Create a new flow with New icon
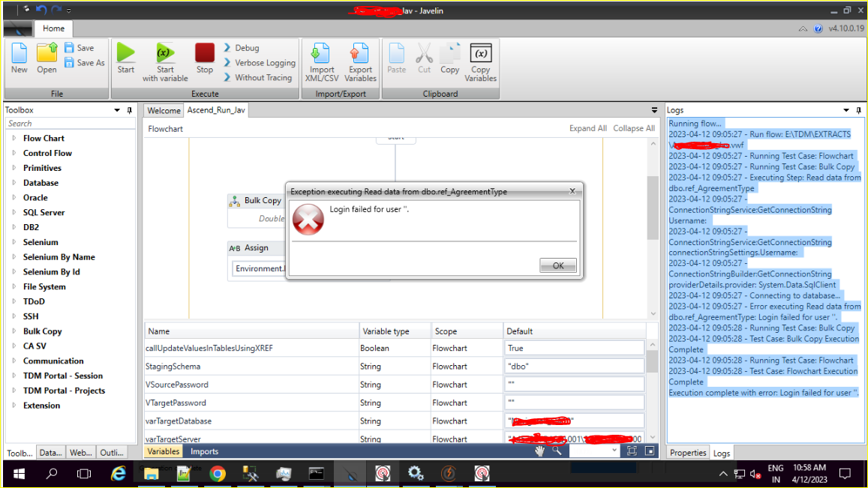Image resolution: width=868 pixels, height=488 pixels. [20, 54]
